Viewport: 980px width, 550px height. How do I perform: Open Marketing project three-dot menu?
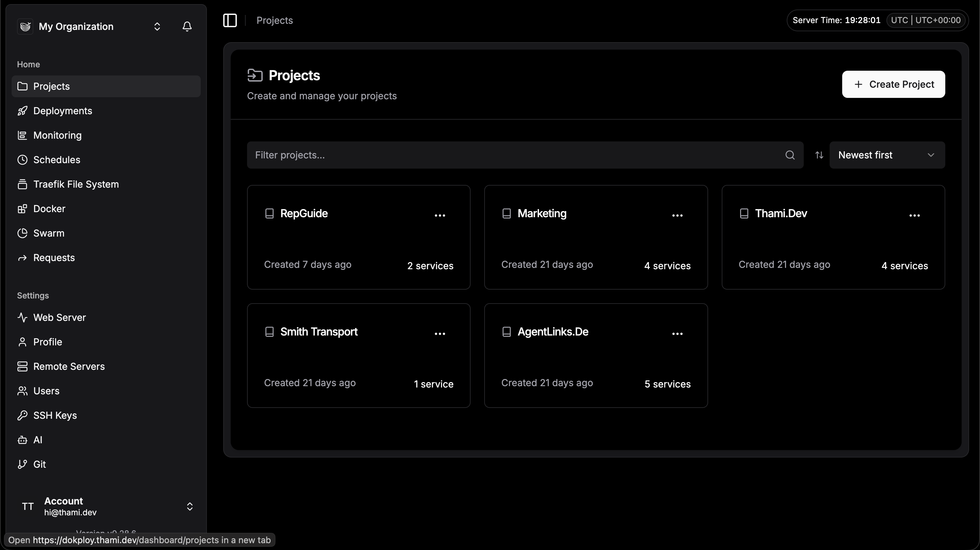click(x=677, y=215)
